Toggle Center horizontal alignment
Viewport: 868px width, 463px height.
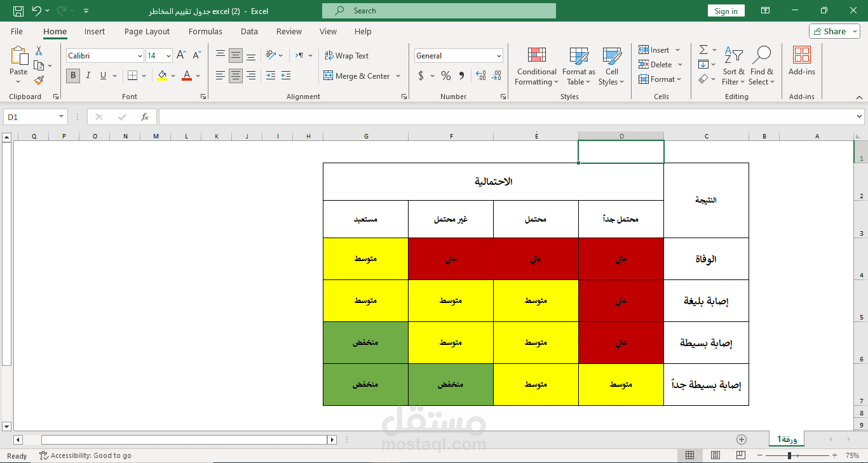coord(236,76)
